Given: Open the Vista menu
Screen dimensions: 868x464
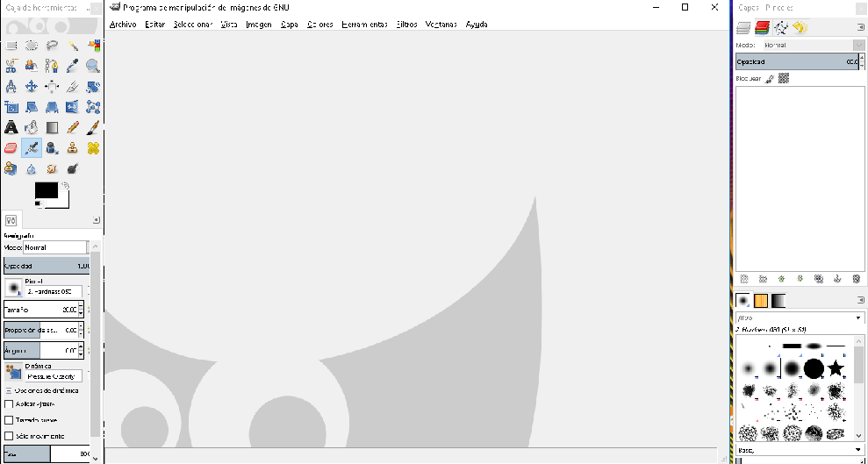Looking at the screenshot, I should (x=229, y=25).
